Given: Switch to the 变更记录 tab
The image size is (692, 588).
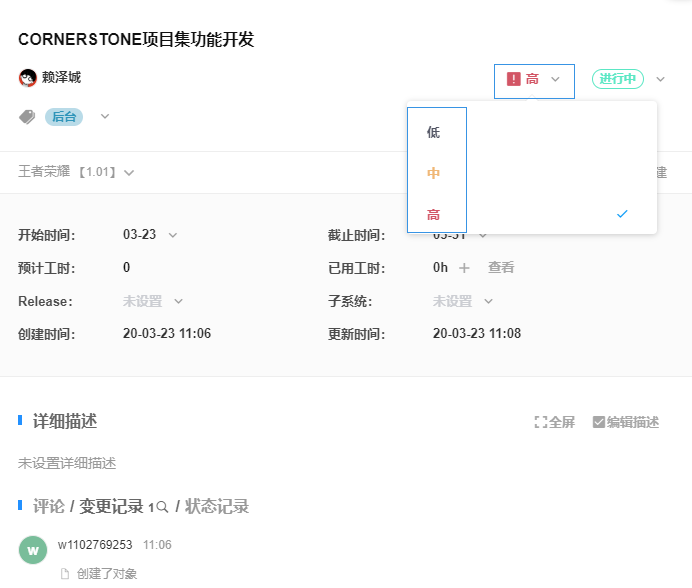Looking at the screenshot, I should [111, 506].
